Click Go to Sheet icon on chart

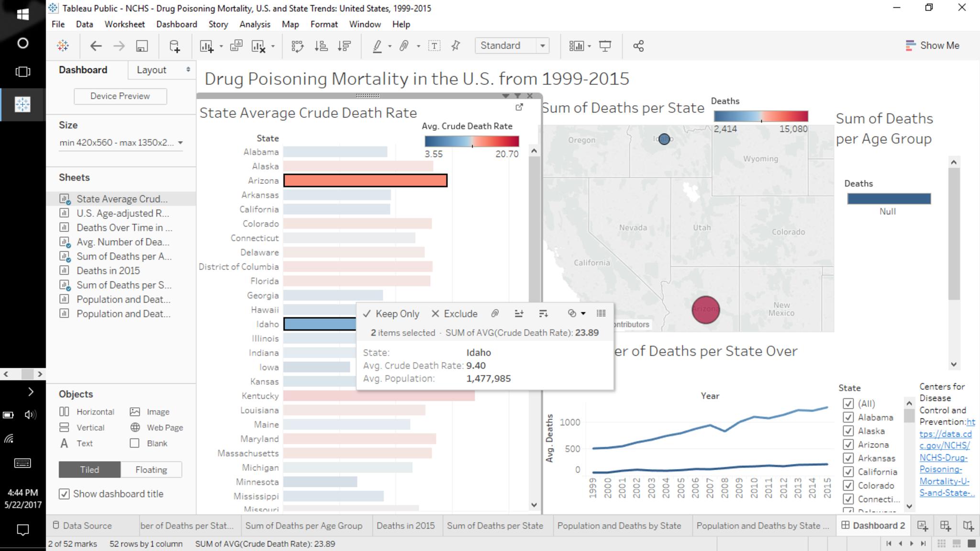pyautogui.click(x=519, y=107)
